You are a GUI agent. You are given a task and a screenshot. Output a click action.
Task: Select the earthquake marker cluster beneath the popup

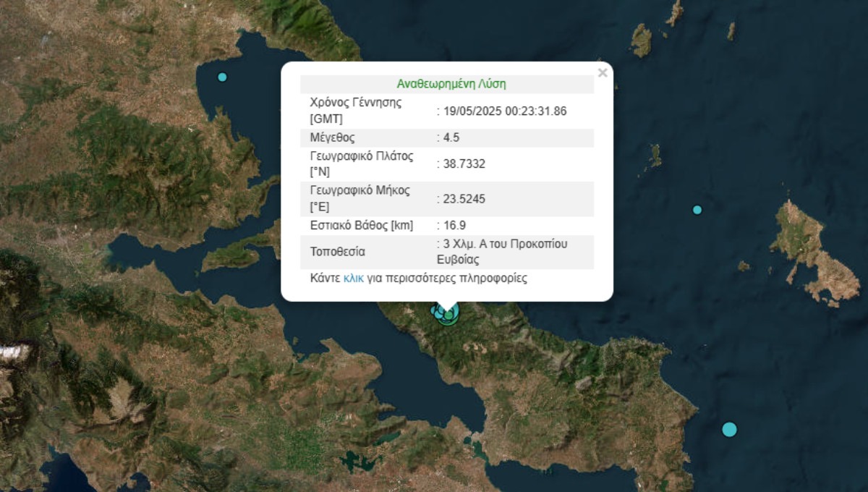tap(446, 314)
